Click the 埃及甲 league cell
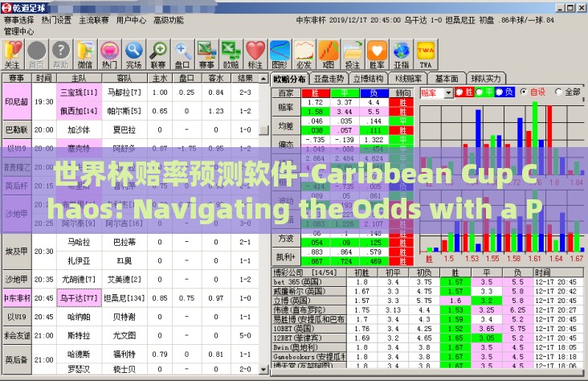 [17, 251]
